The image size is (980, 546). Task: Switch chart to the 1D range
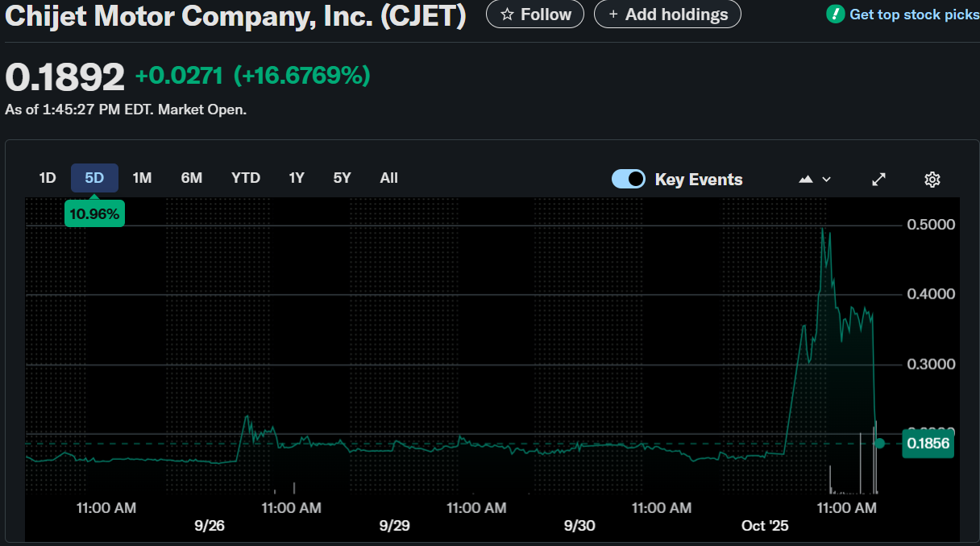pyautogui.click(x=48, y=178)
